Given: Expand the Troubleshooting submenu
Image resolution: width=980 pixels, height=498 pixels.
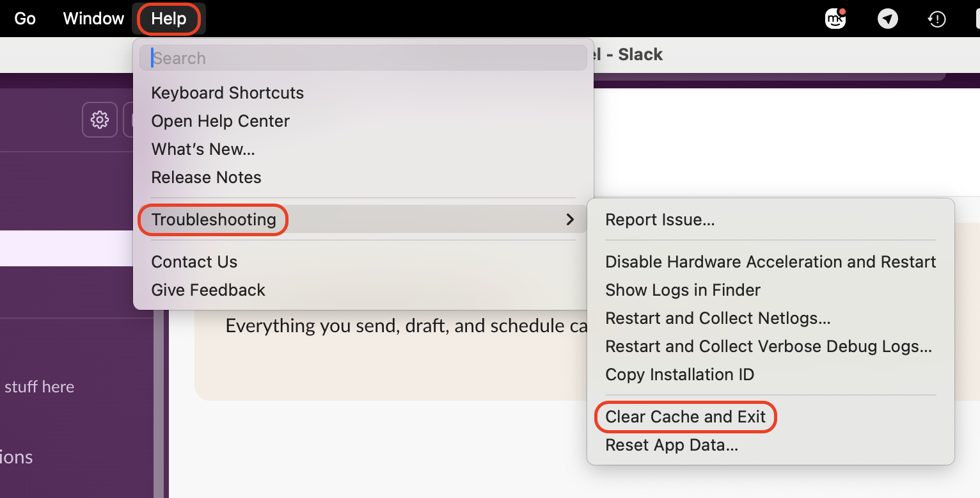Looking at the screenshot, I should (x=213, y=220).
